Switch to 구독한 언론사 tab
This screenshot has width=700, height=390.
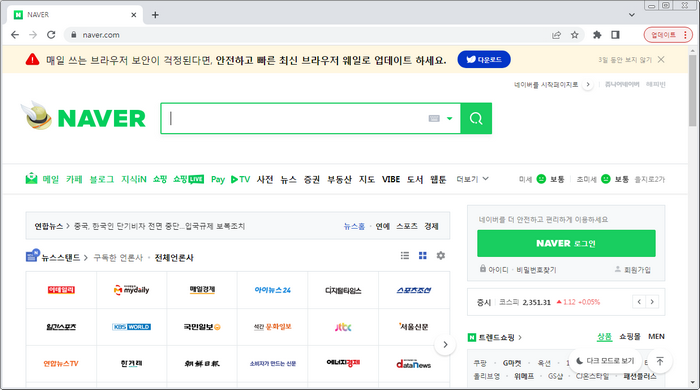click(x=118, y=257)
